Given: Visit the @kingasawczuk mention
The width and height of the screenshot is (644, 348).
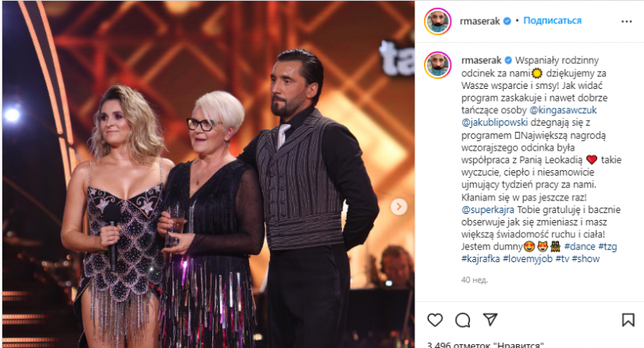Looking at the screenshot, I should pos(563,110).
